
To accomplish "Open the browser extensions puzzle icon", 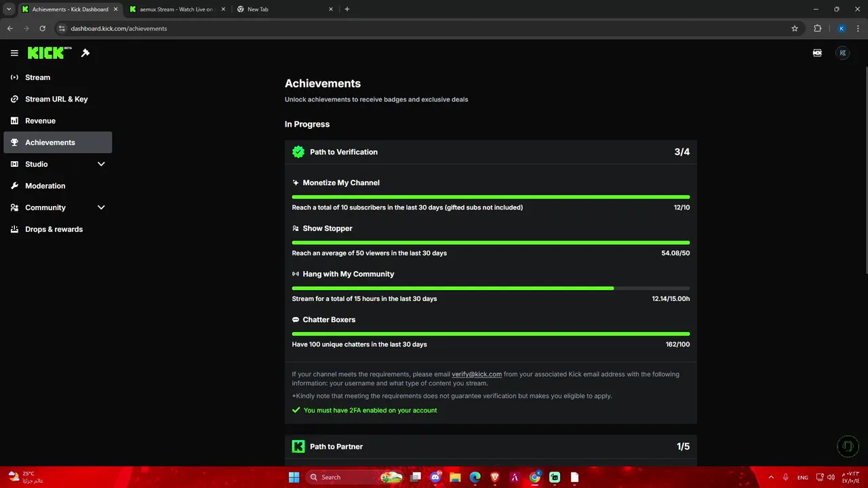I will pyautogui.click(x=817, y=28).
